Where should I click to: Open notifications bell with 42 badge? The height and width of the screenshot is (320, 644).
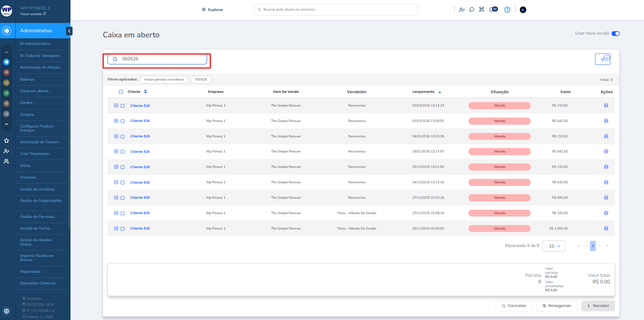pos(492,10)
